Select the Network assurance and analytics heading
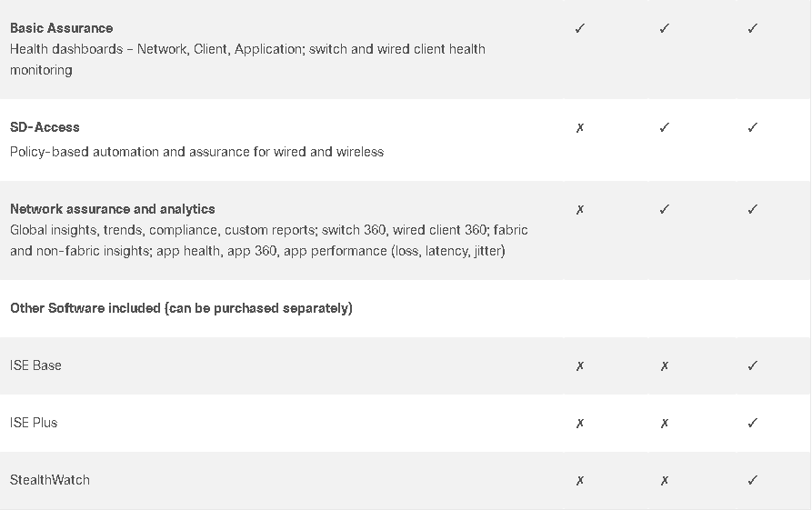 point(113,209)
